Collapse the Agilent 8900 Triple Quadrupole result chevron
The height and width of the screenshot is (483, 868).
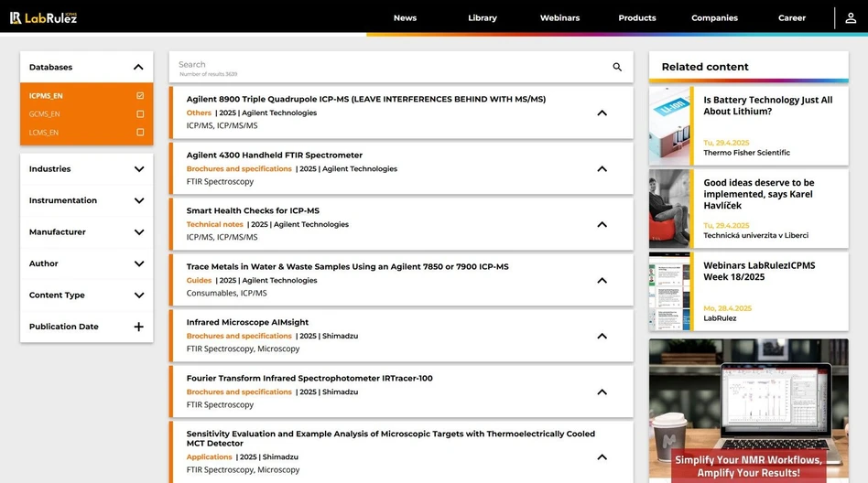602,113
